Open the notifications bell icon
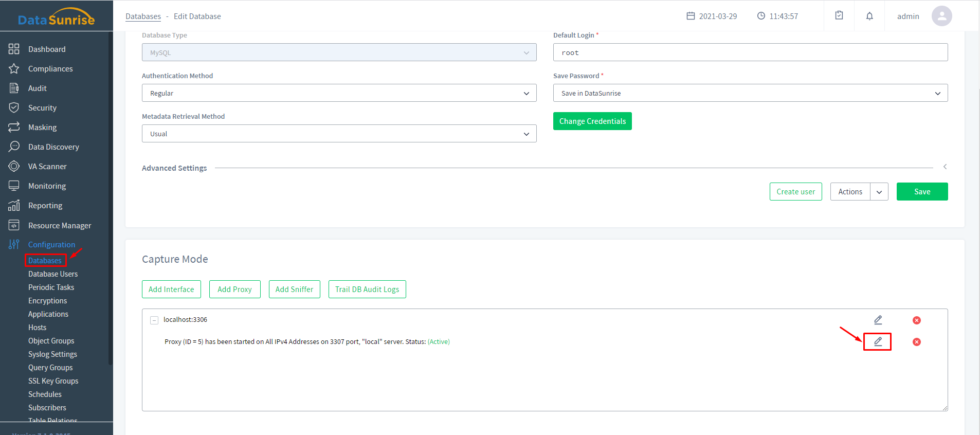 click(x=869, y=16)
